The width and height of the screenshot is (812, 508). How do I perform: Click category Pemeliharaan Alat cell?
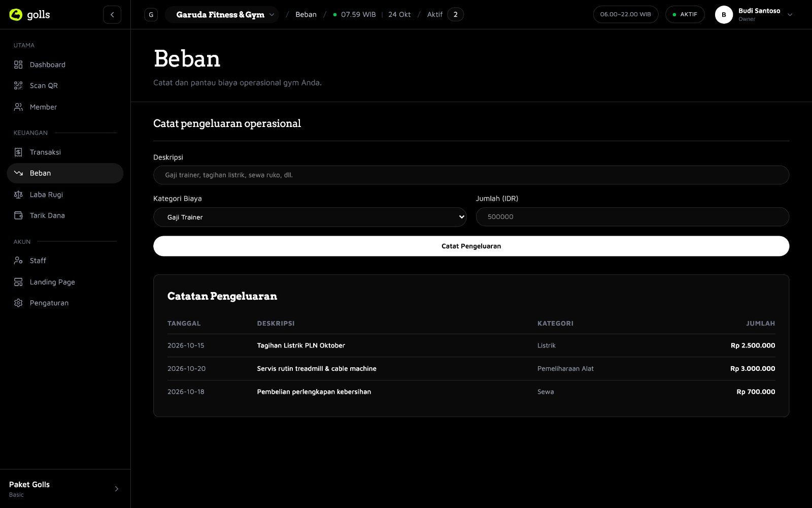(565, 369)
